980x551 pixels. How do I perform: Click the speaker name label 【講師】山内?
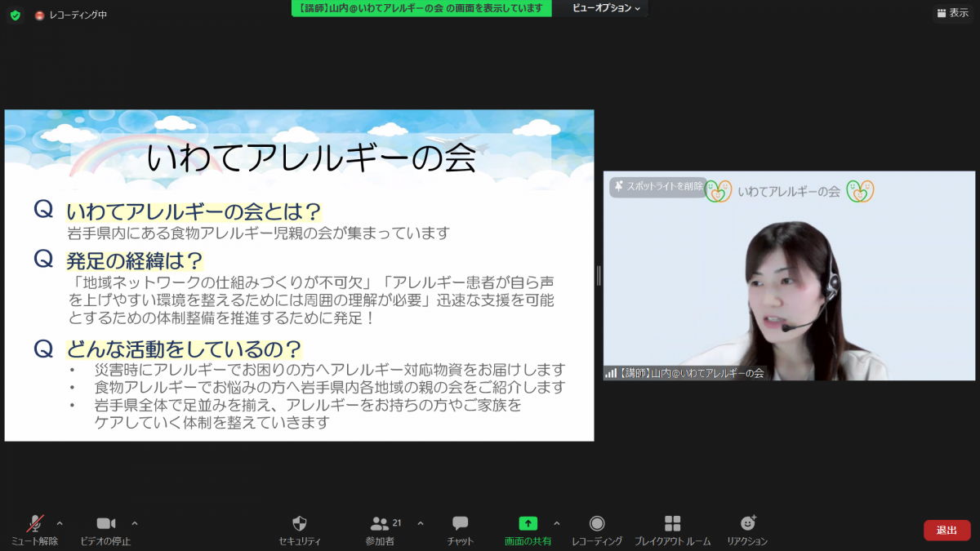coord(691,373)
